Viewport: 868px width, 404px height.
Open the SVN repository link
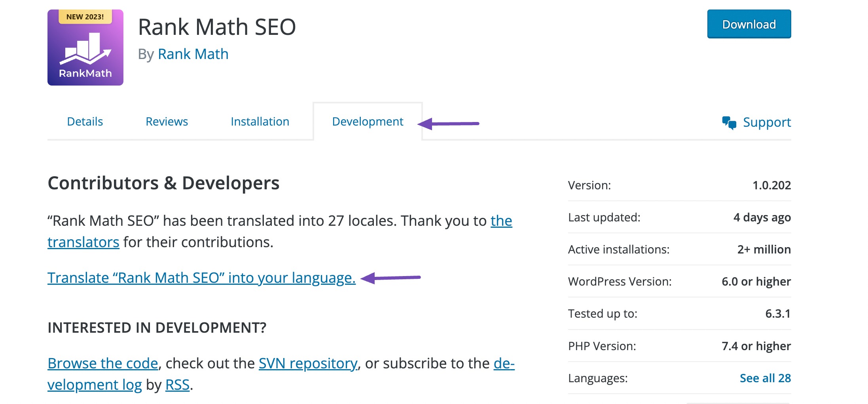pos(308,363)
